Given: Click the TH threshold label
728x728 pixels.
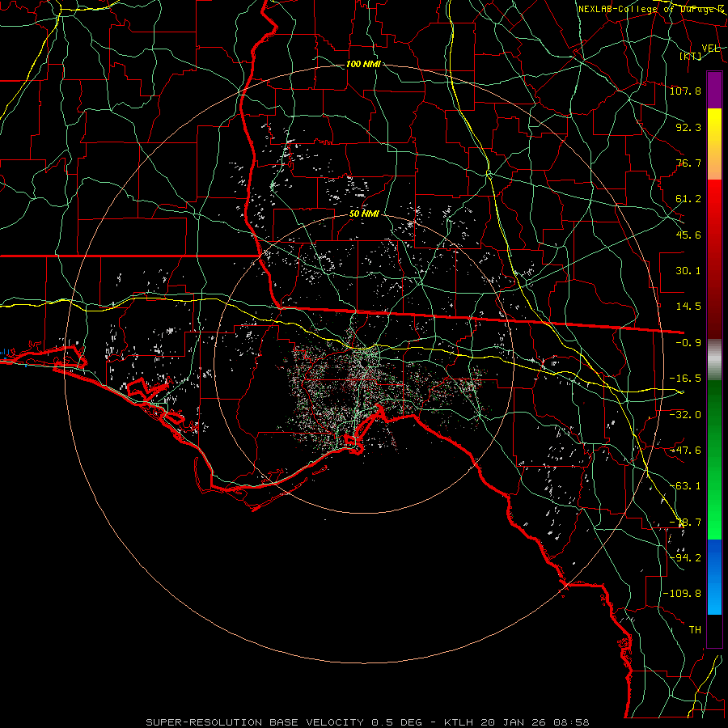Looking at the screenshot, I should click(x=695, y=630).
